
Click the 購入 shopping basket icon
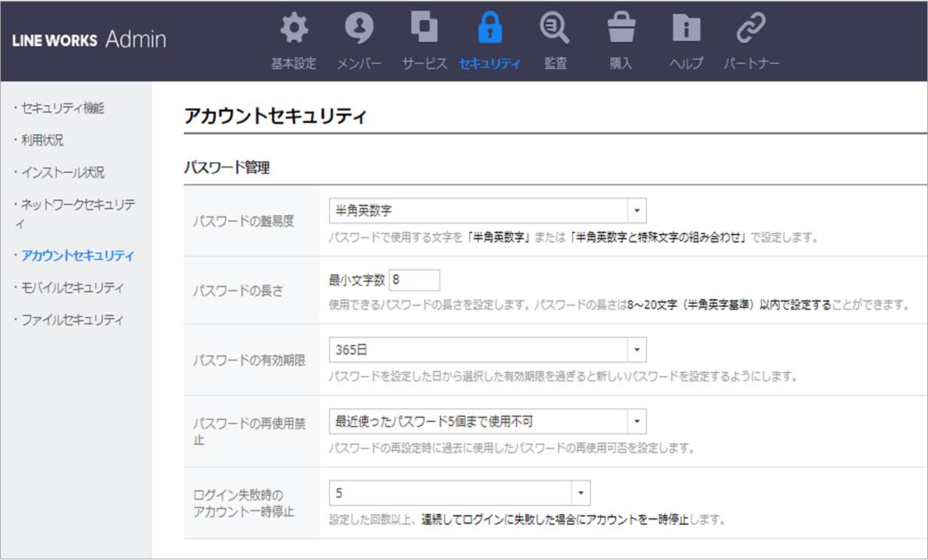pos(620,30)
